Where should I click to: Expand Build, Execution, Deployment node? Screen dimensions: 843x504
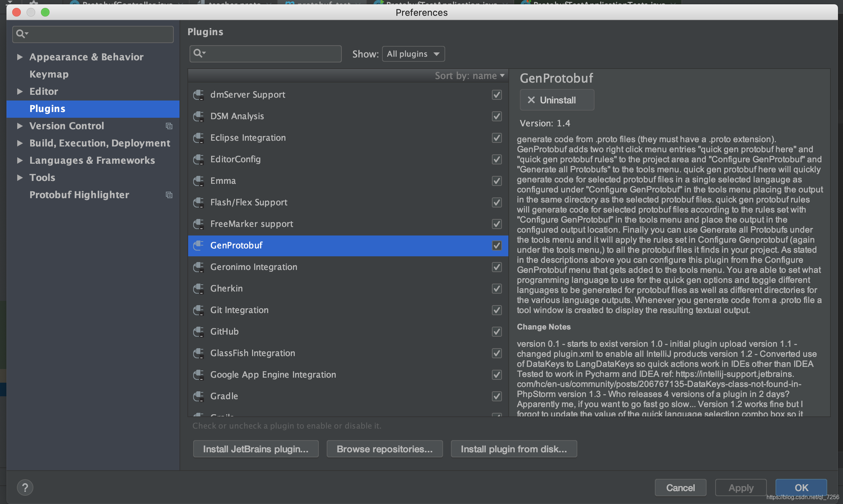20,143
